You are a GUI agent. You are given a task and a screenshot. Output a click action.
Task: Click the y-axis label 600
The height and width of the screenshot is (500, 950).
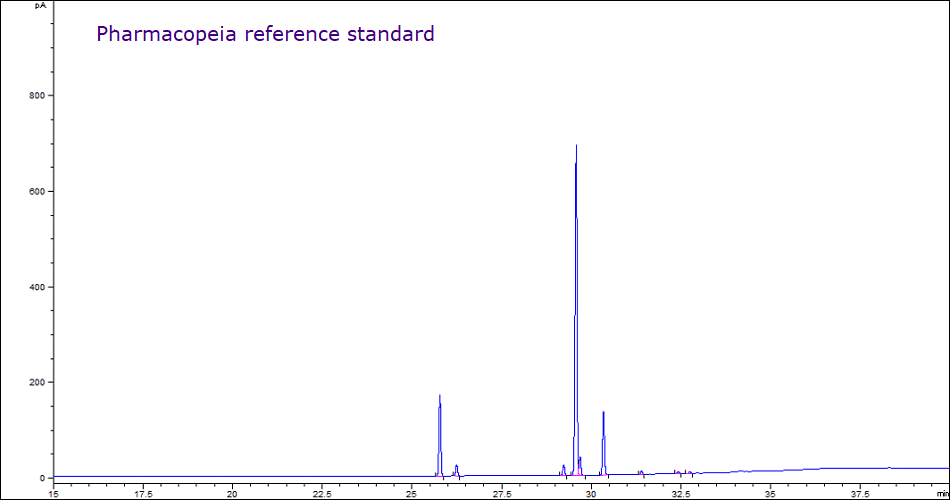click(x=37, y=192)
